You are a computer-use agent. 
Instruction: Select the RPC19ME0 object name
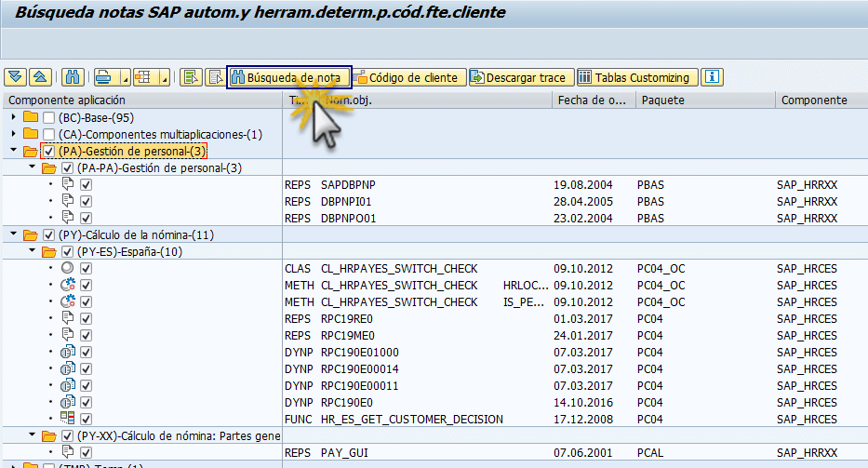pos(348,336)
